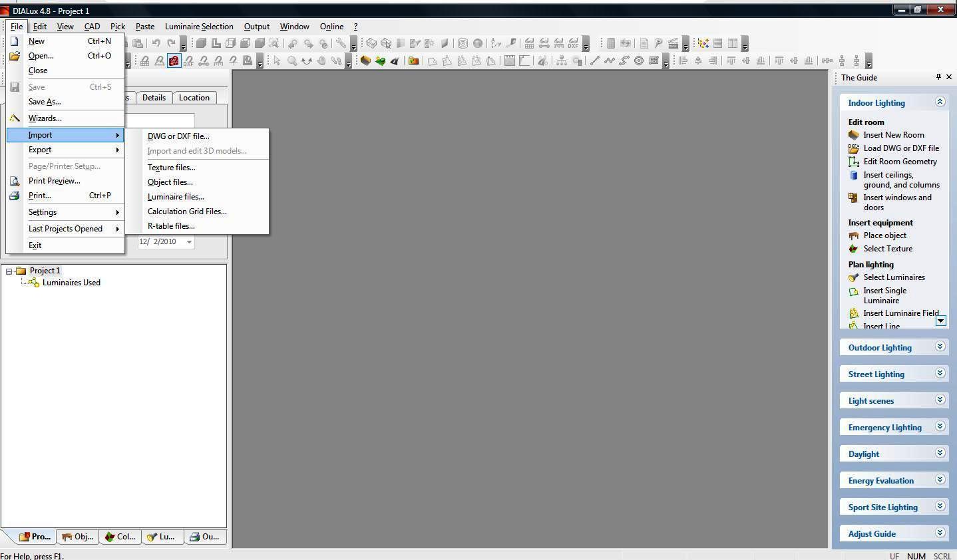Click the green exterior scene toolbar icon
This screenshot has height=560, width=957.
point(380,61)
